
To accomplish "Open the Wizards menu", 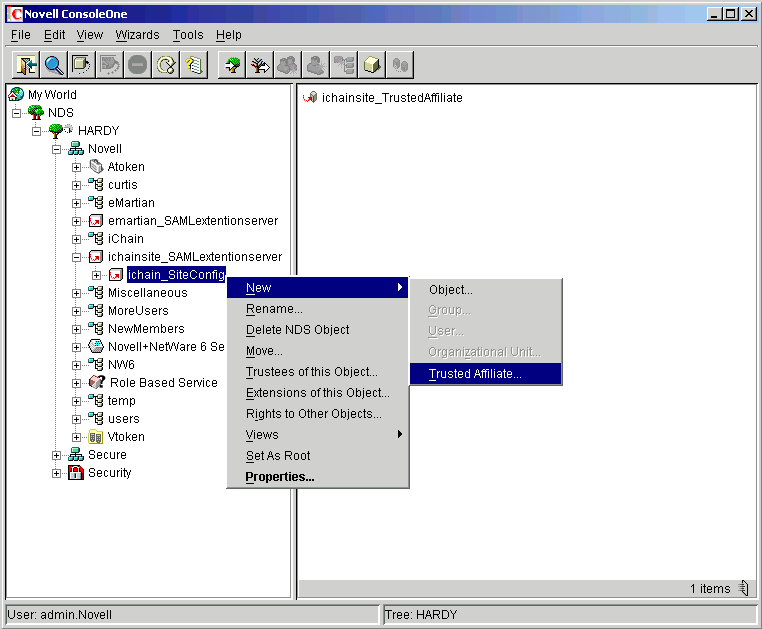I will tap(138, 35).
